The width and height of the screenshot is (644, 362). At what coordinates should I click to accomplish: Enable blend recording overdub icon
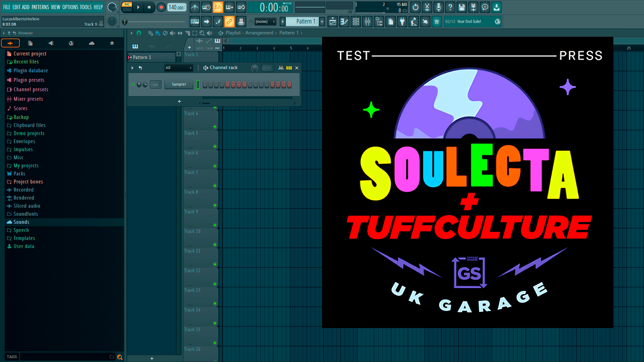[x=230, y=7]
